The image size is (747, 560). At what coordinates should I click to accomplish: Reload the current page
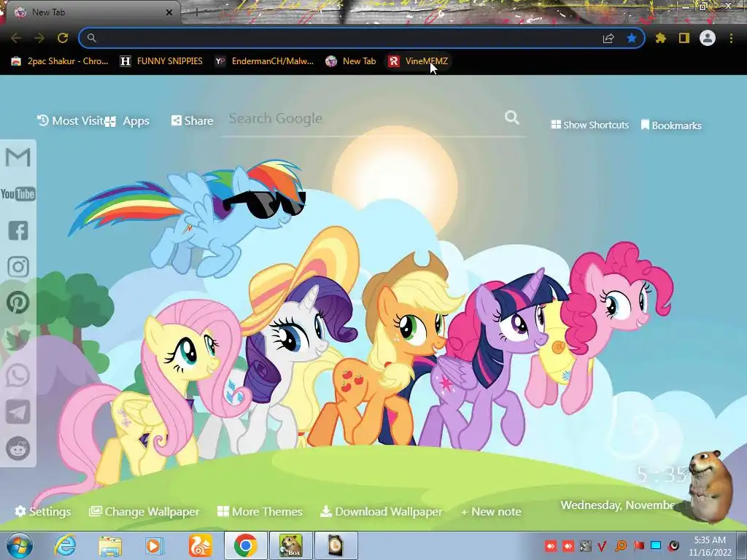[63, 38]
